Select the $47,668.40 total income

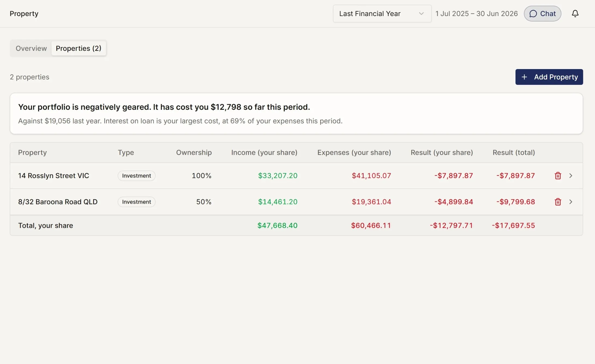pyautogui.click(x=277, y=225)
